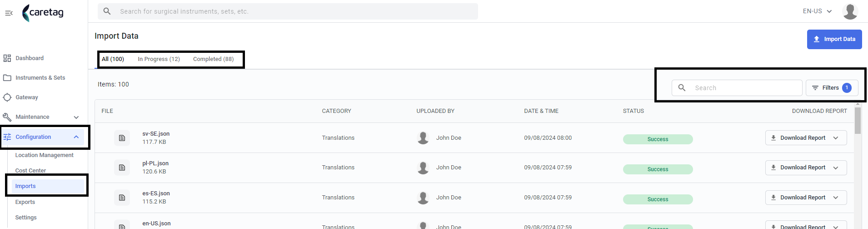
Task: Open the EN-US language dropdown
Action: 817,11
